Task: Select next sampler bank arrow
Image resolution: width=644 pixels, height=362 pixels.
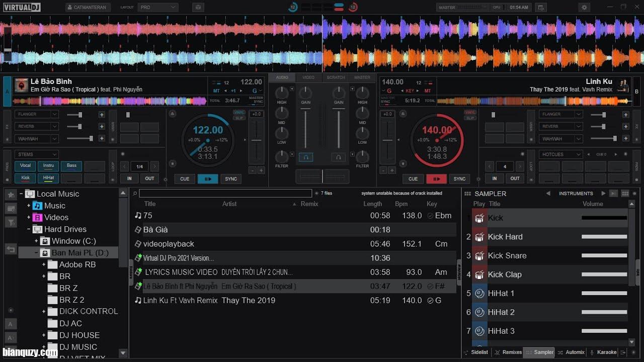Action: (x=603, y=194)
